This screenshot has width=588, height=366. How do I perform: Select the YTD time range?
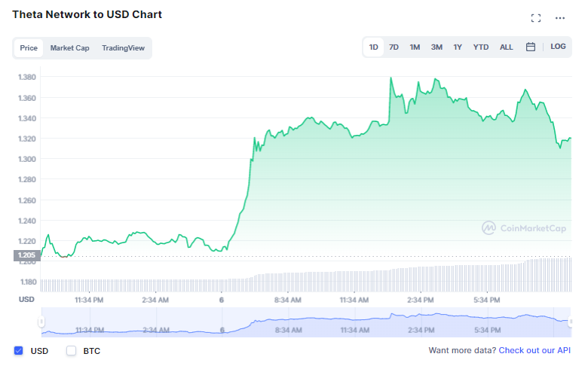click(x=481, y=47)
